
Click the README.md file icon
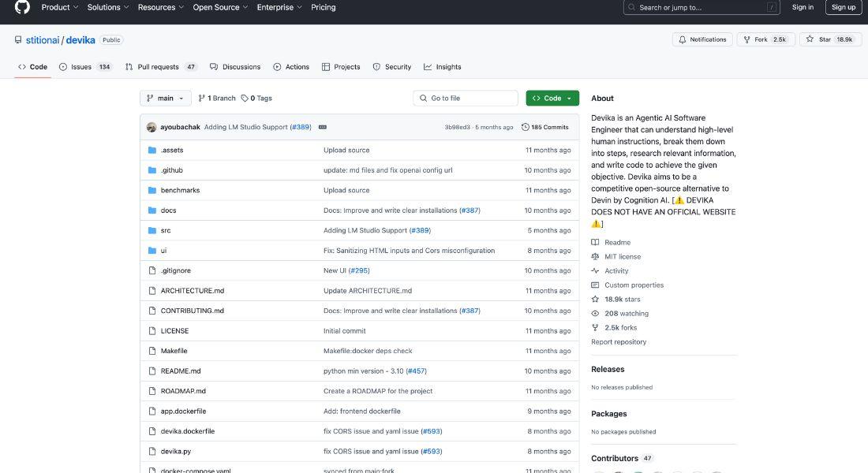[152, 371]
